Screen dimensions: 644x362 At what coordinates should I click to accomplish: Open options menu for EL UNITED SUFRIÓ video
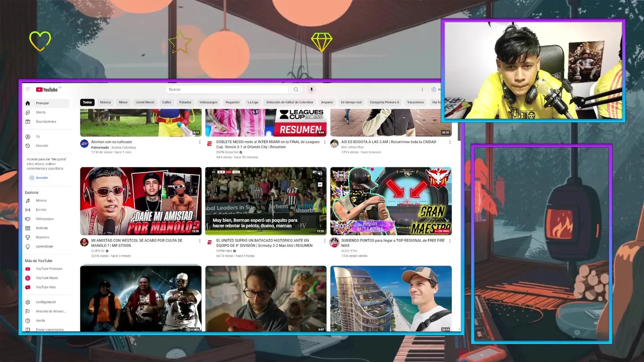coord(325,241)
